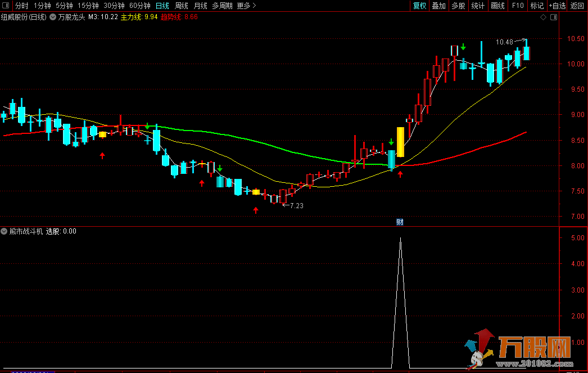Click the 8.50 price axis label

[x=577, y=140]
